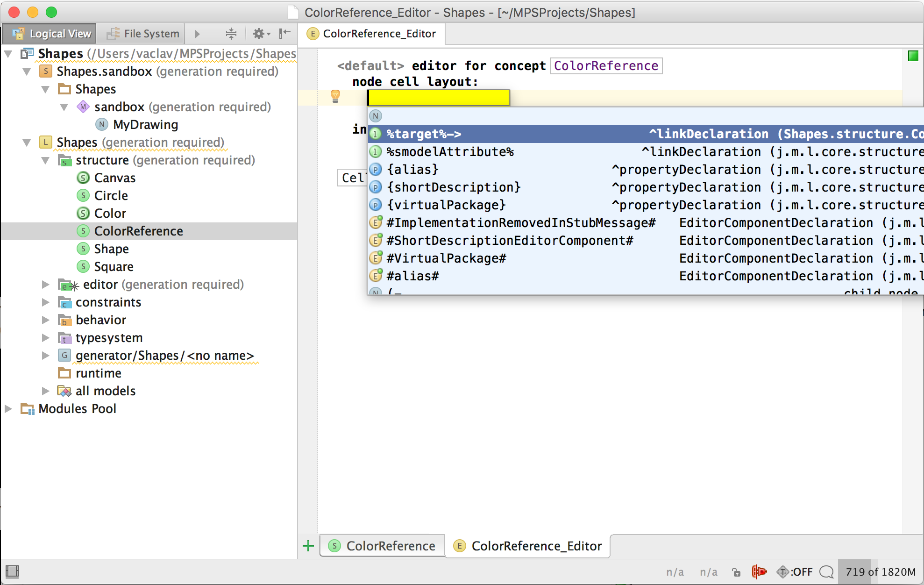Switch to the ColorReference structure tab at bottom

[x=382, y=546]
